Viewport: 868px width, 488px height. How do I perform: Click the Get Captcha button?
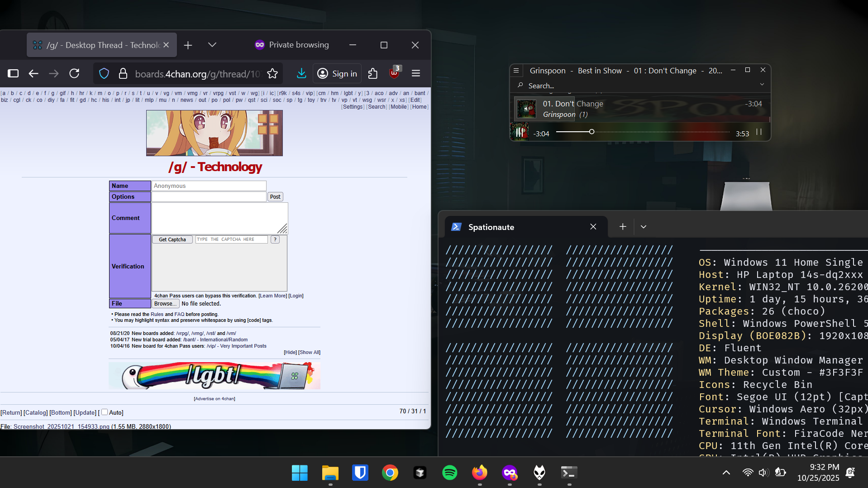(x=172, y=239)
